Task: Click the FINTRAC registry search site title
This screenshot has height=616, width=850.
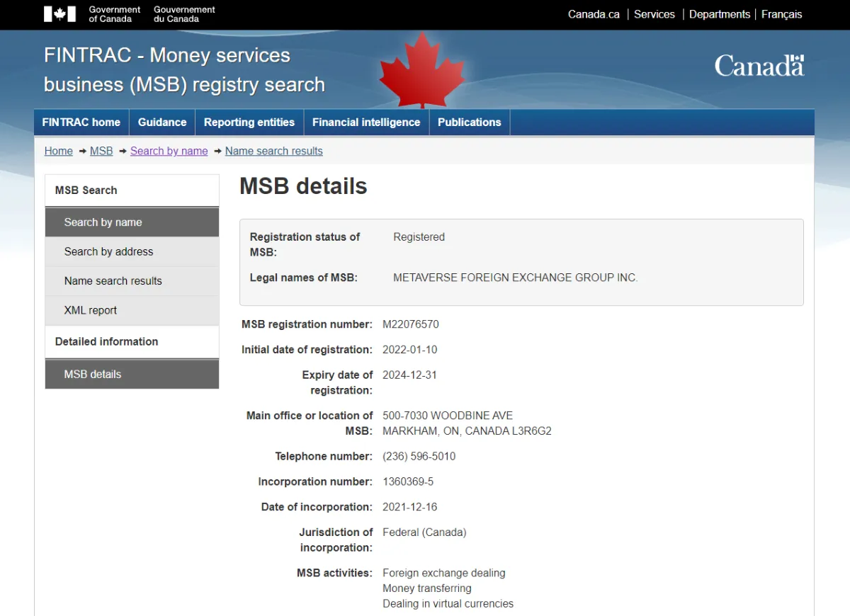Action: (x=184, y=69)
